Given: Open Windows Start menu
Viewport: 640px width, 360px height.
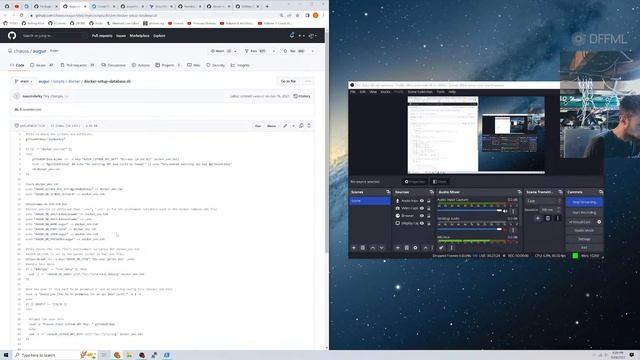Looking at the screenshot, I should pyautogui.click(x=6, y=355).
